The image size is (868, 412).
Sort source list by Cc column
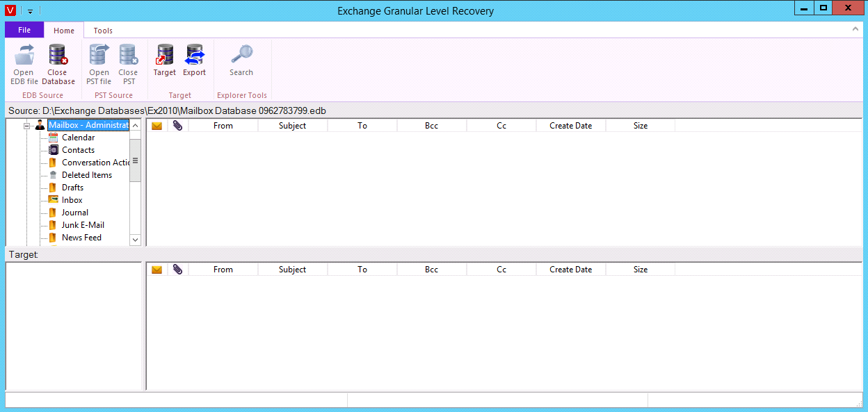click(x=501, y=126)
